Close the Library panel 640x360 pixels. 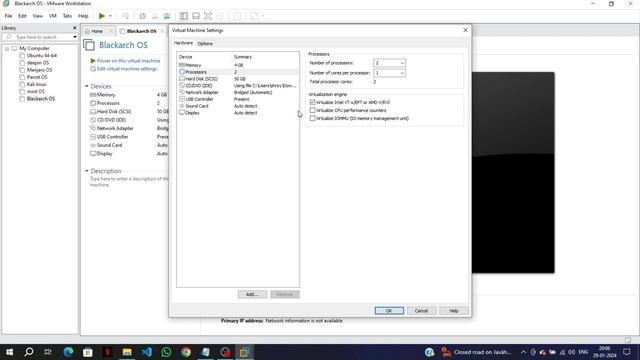pyautogui.click(x=75, y=28)
